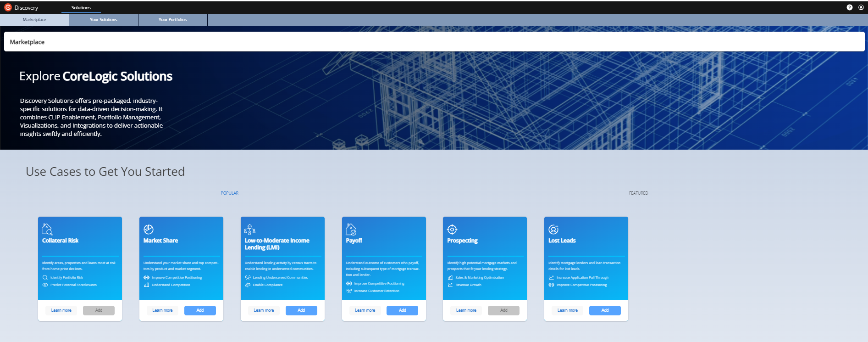This screenshot has height=342, width=868.
Task: Add the Market Share solution
Action: 200,310
